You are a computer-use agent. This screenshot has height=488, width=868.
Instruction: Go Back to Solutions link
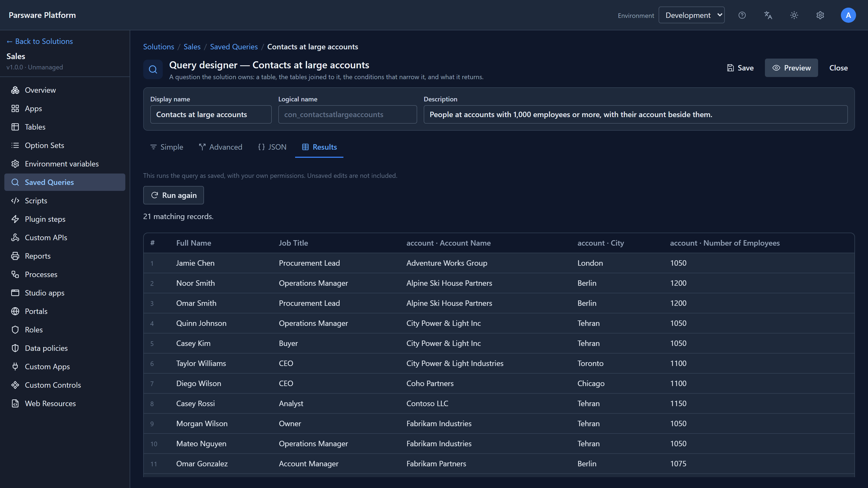coord(40,41)
